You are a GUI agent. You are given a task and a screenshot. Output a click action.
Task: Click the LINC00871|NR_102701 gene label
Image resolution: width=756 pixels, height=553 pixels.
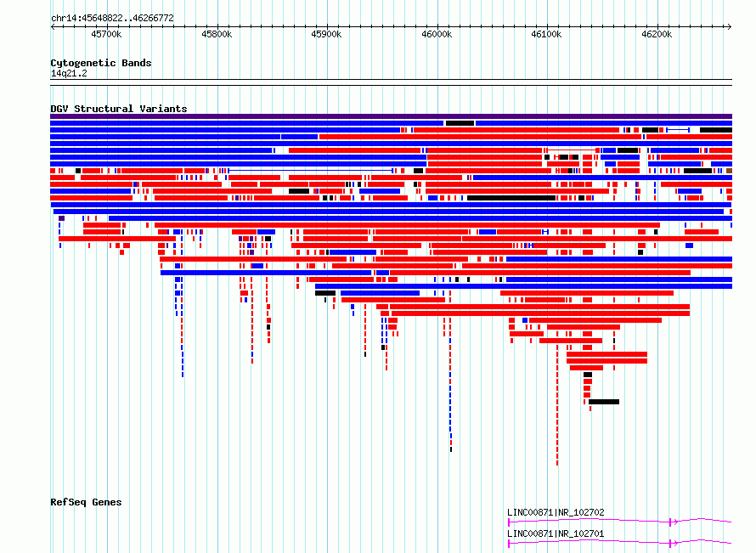tap(556, 533)
